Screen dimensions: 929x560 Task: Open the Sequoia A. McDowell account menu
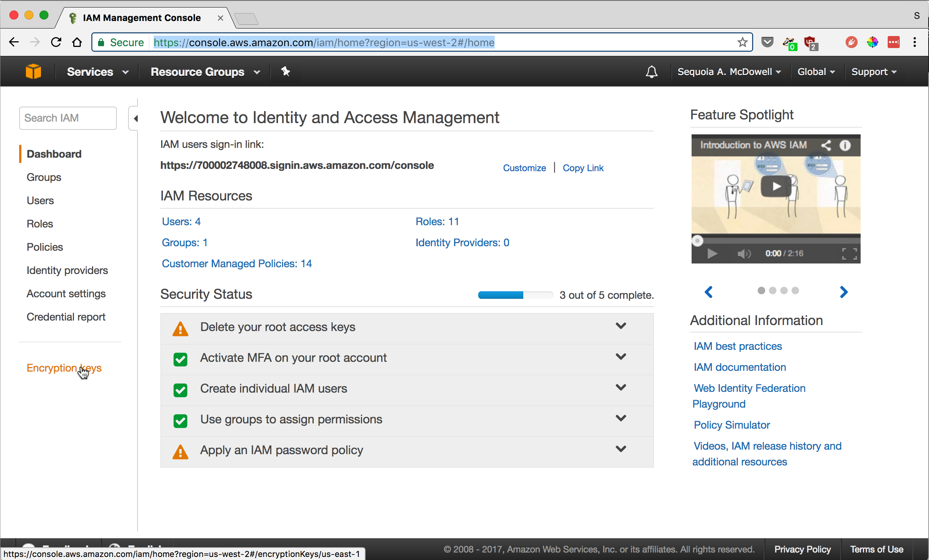729,72
